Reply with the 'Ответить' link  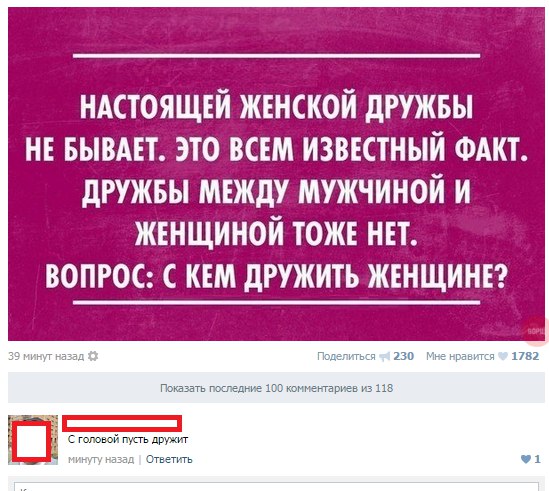(x=169, y=459)
